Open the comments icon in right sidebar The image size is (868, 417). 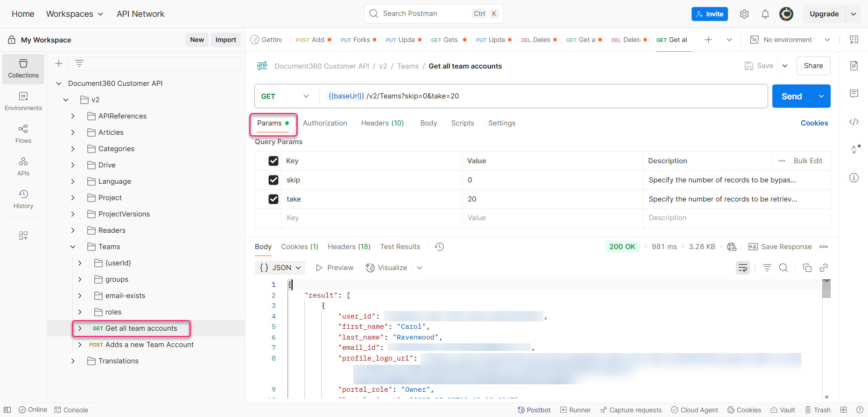(x=854, y=94)
